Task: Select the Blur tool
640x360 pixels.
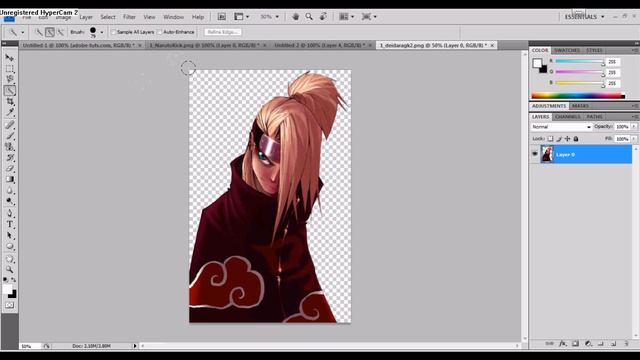Action: tap(9, 190)
